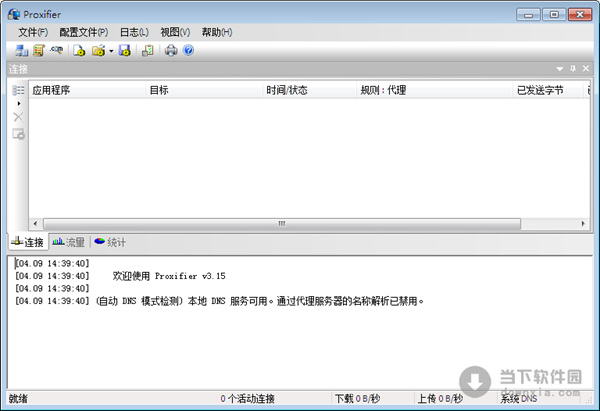Image resolution: width=600 pixels, height=411 pixels.
Task: Switch to the 流量 tab
Action: click(x=68, y=242)
